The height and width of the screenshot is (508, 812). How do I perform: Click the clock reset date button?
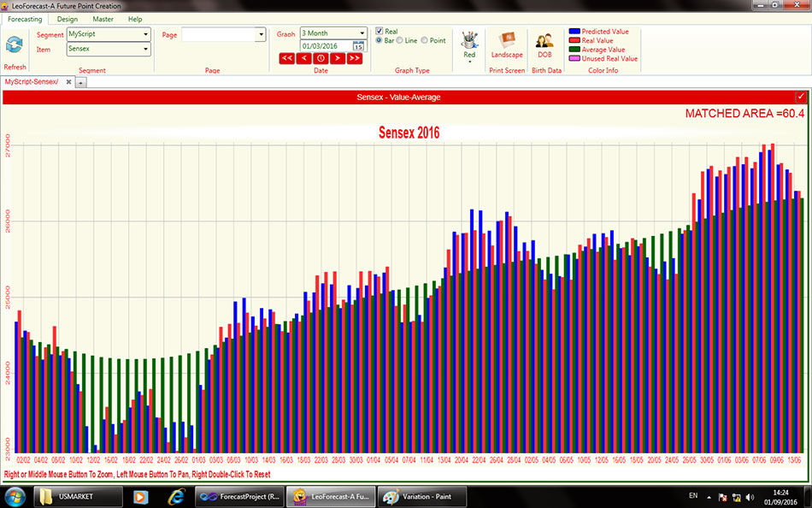click(x=321, y=58)
